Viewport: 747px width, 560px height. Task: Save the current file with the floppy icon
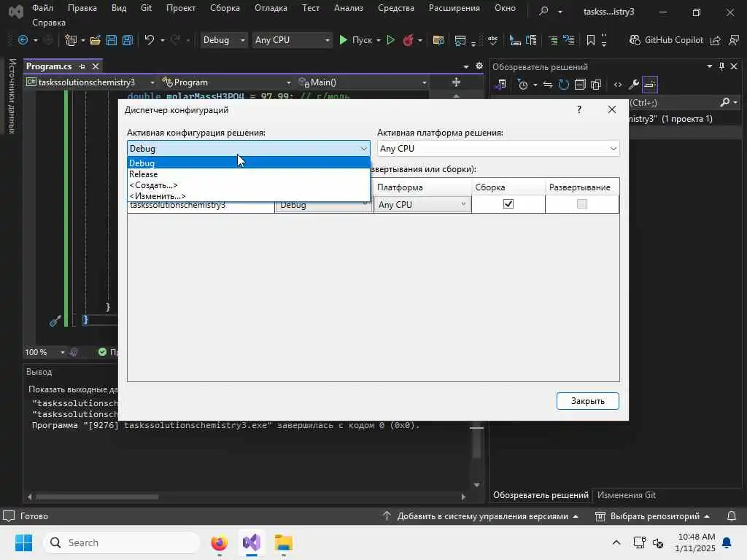coord(112,40)
